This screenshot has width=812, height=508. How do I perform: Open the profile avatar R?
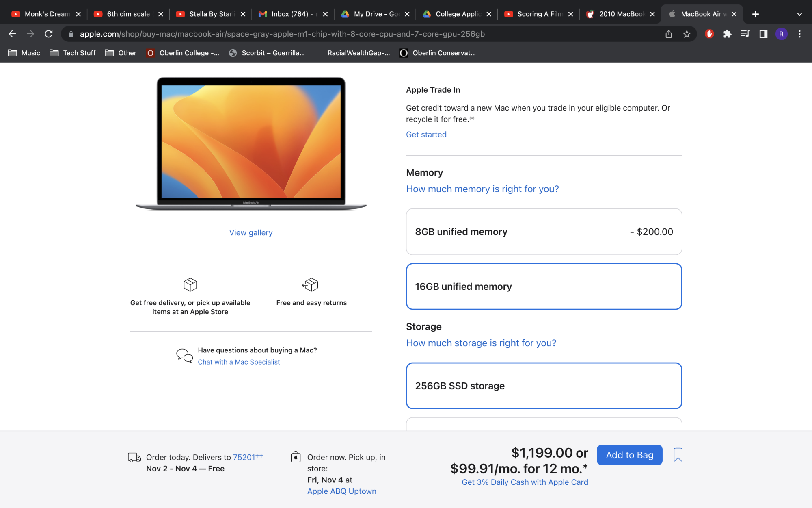[781, 34]
